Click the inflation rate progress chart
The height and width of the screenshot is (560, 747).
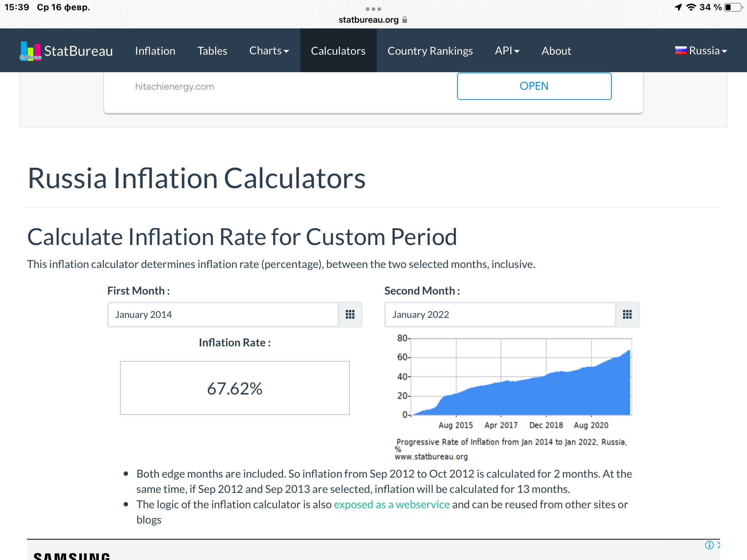pyautogui.click(x=512, y=397)
